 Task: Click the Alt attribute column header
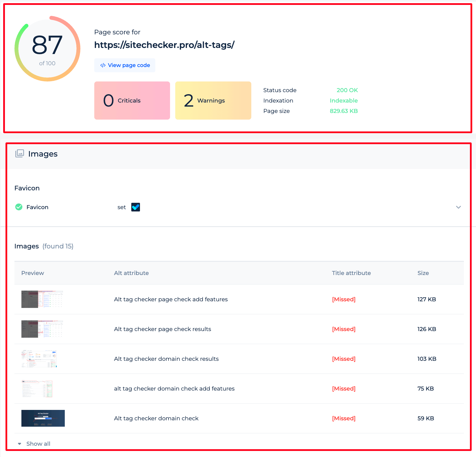[x=131, y=273]
